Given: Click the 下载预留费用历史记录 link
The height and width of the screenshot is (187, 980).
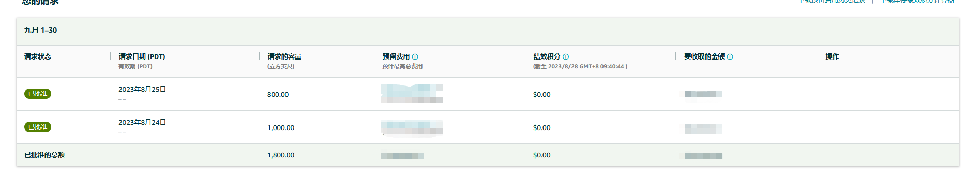Looking at the screenshot, I should [x=832, y=2].
